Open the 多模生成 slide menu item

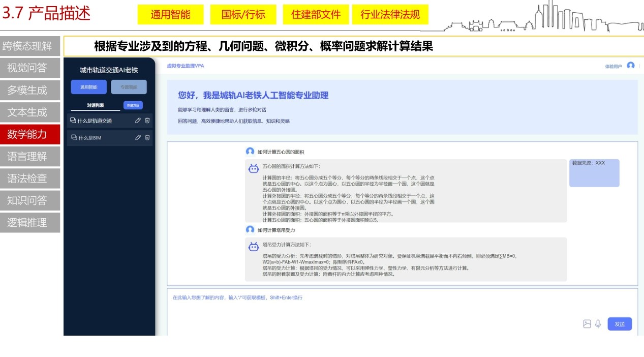coord(30,90)
